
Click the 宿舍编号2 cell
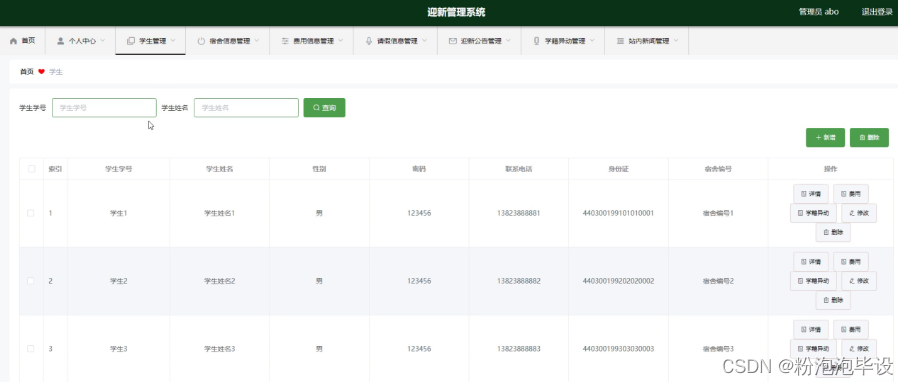718,281
